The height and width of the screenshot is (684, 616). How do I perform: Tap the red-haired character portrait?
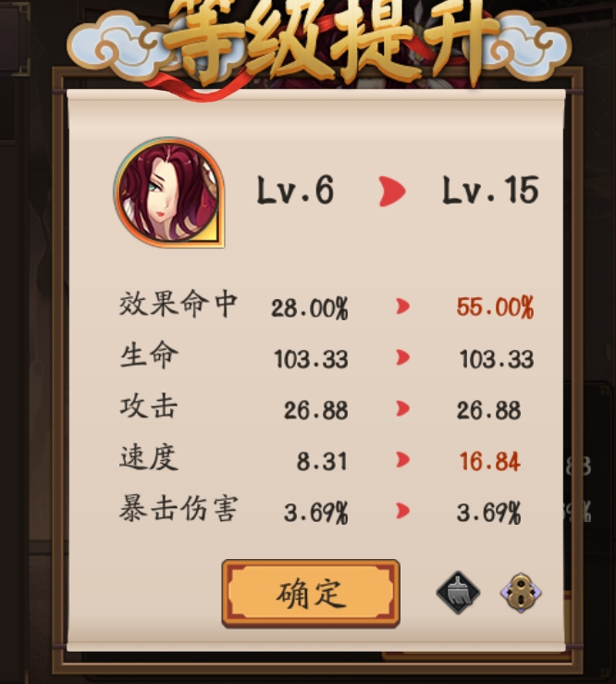(x=169, y=193)
